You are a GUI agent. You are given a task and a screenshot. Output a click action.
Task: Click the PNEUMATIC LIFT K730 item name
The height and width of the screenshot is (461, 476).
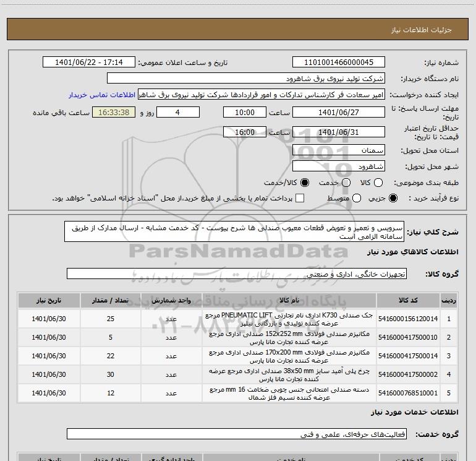[x=289, y=319]
